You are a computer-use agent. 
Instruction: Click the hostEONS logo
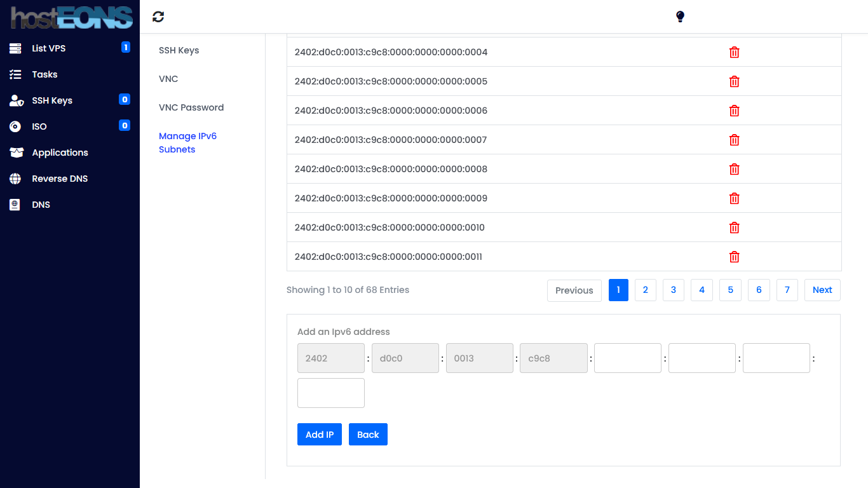pos(71,17)
